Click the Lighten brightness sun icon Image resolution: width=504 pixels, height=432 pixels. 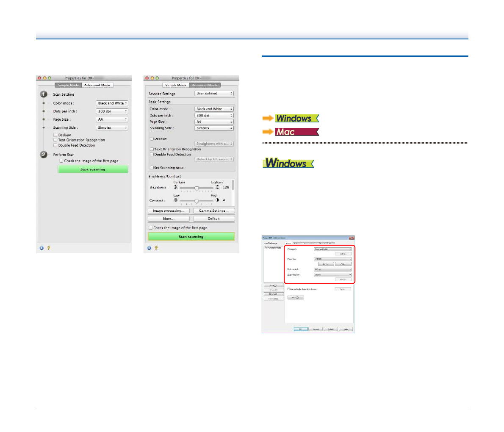point(217,187)
